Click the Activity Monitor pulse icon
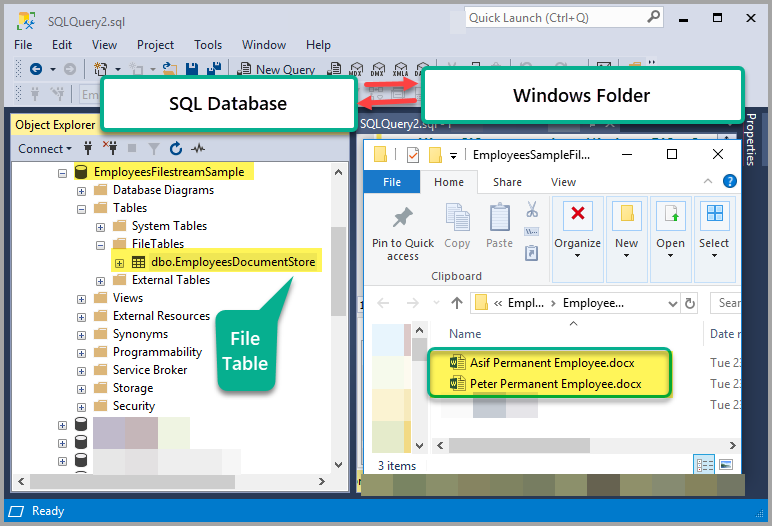772x526 pixels. pyautogui.click(x=198, y=148)
